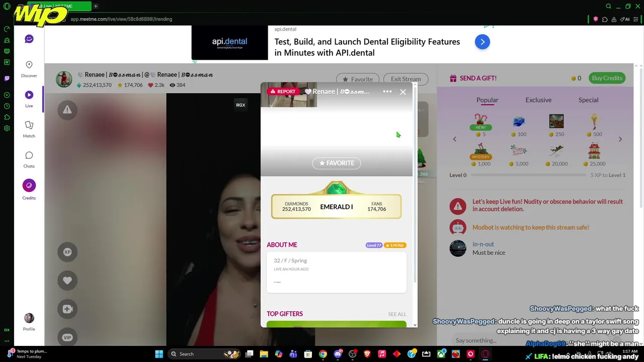Click the Level 77 badge in About Me
The image size is (644, 362).
point(374,245)
